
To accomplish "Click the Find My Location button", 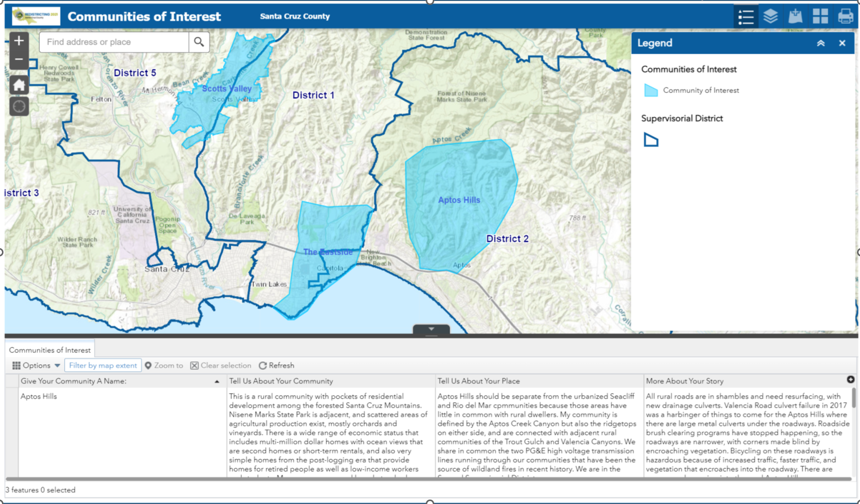I will [18, 106].
